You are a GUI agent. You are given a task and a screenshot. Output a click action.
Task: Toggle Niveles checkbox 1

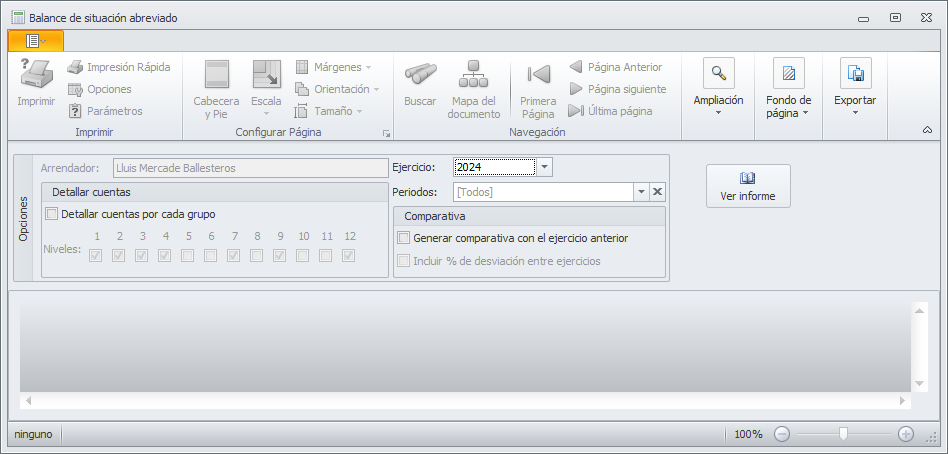(x=96, y=256)
